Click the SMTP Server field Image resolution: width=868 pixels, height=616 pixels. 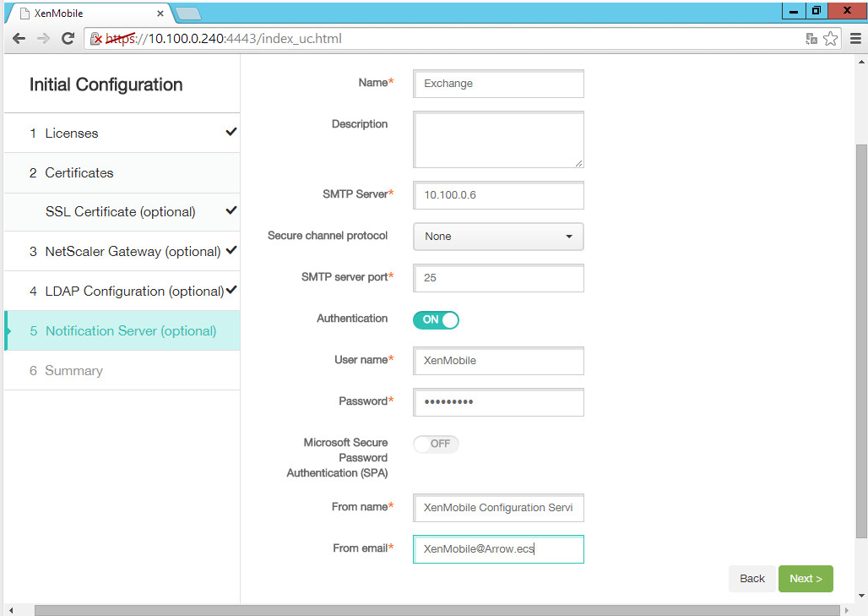click(x=498, y=195)
